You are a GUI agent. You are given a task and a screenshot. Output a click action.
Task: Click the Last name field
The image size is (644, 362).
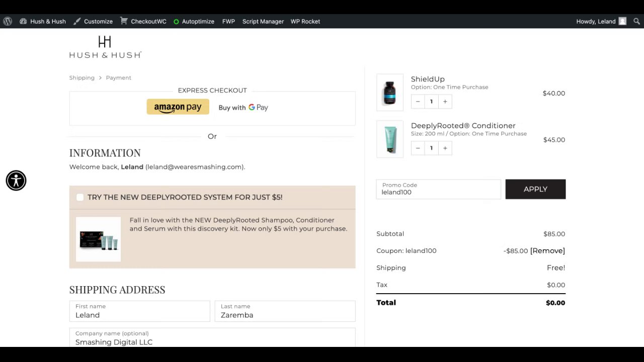(x=285, y=311)
